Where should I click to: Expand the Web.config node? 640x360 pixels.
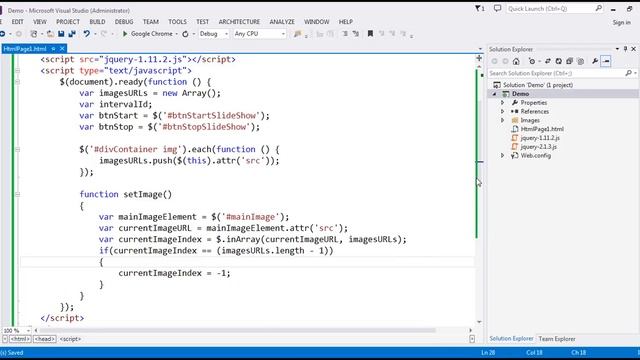click(503, 156)
